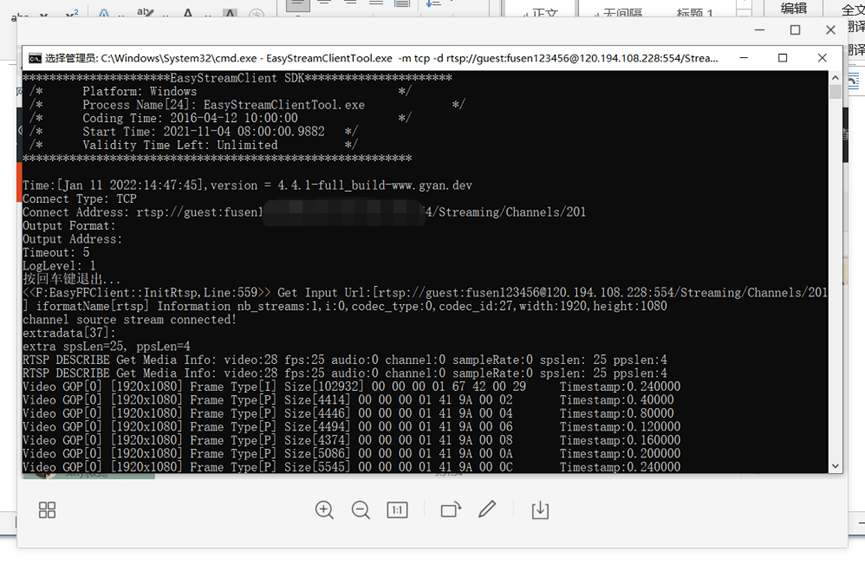Zoom in on the image with the magnifier plus

click(324, 510)
